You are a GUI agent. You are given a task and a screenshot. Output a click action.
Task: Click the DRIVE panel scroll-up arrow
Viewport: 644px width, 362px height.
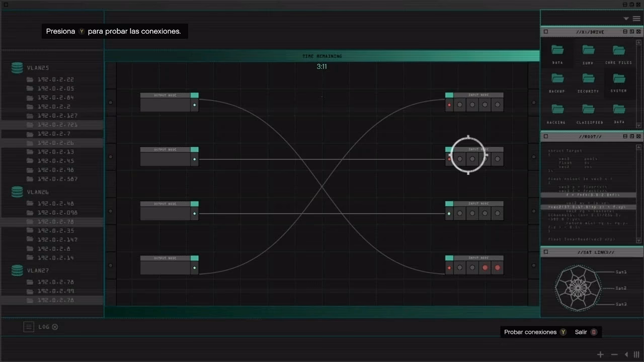tap(639, 42)
